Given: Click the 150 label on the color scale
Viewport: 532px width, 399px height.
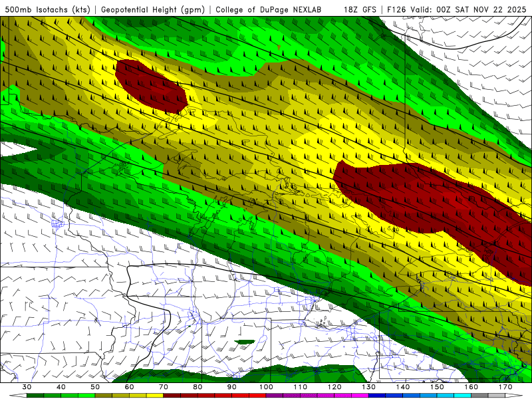Looking at the screenshot, I should coord(437,387).
